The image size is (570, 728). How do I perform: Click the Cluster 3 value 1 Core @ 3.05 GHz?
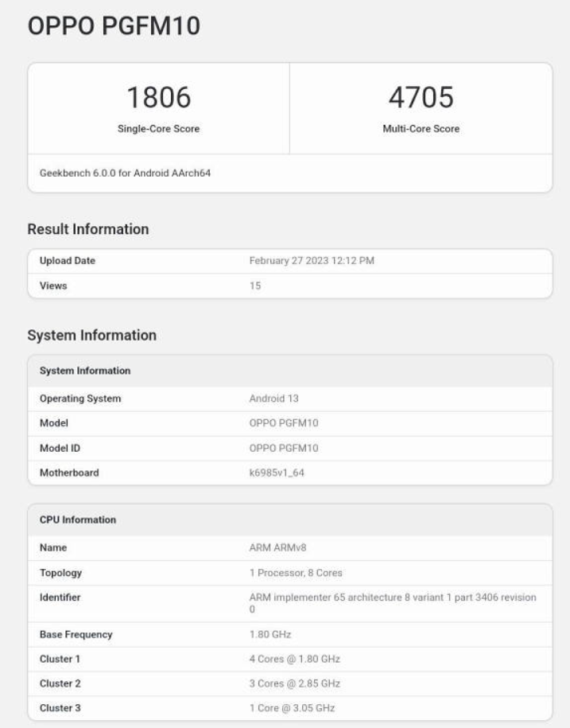point(292,708)
